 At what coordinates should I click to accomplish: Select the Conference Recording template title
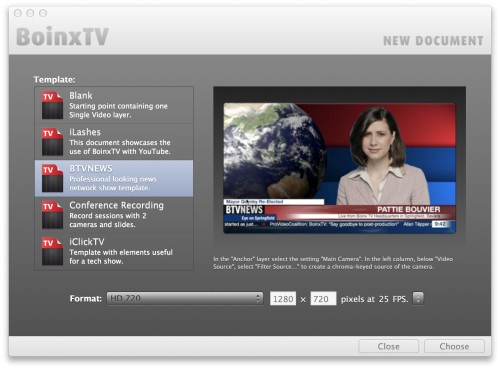[x=116, y=205]
